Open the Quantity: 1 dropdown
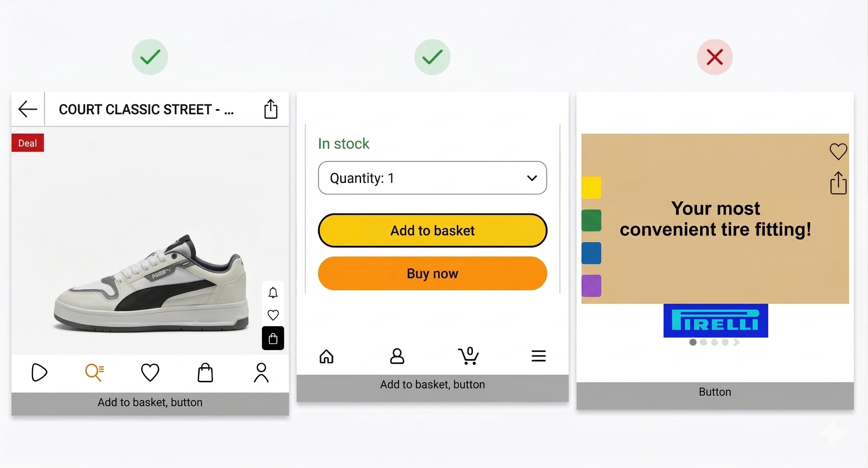The height and width of the screenshot is (468, 868). pos(432,178)
